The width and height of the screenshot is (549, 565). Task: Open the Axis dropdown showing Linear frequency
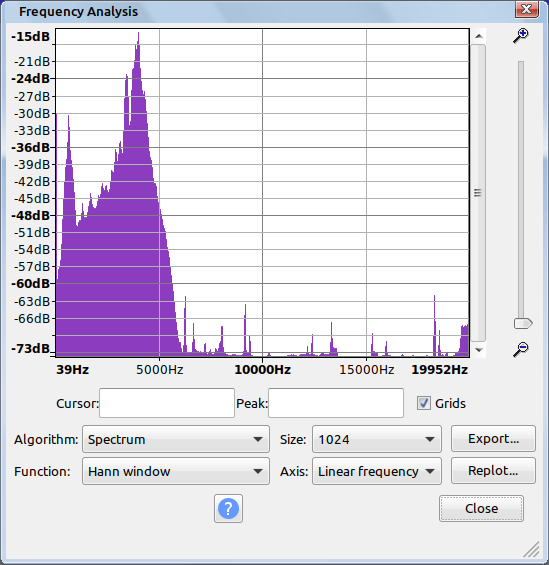(x=377, y=471)
